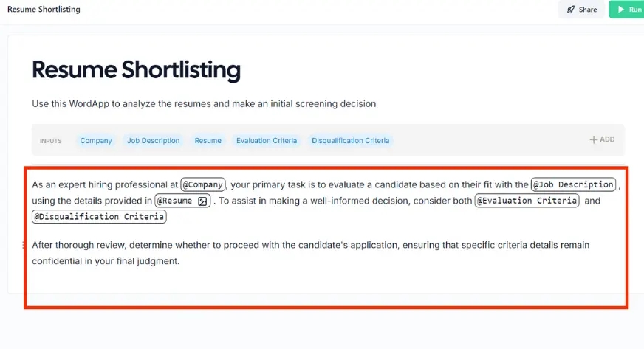Click the INPUTS label in inputs bar
The width and height of the screenshot is (644, 349).
[x=51, y=140]
